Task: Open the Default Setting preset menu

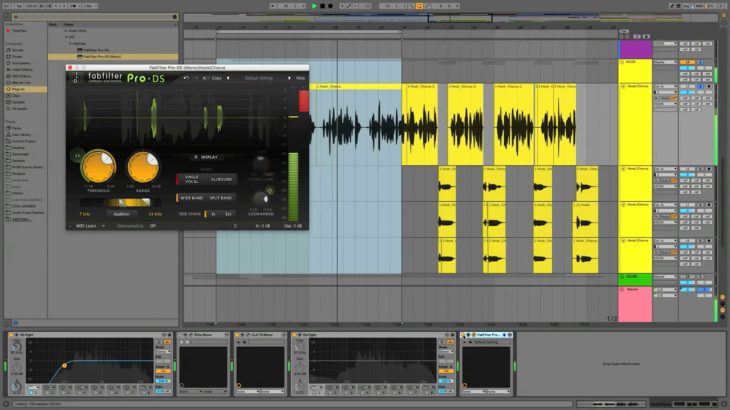Action: point(258,78)
